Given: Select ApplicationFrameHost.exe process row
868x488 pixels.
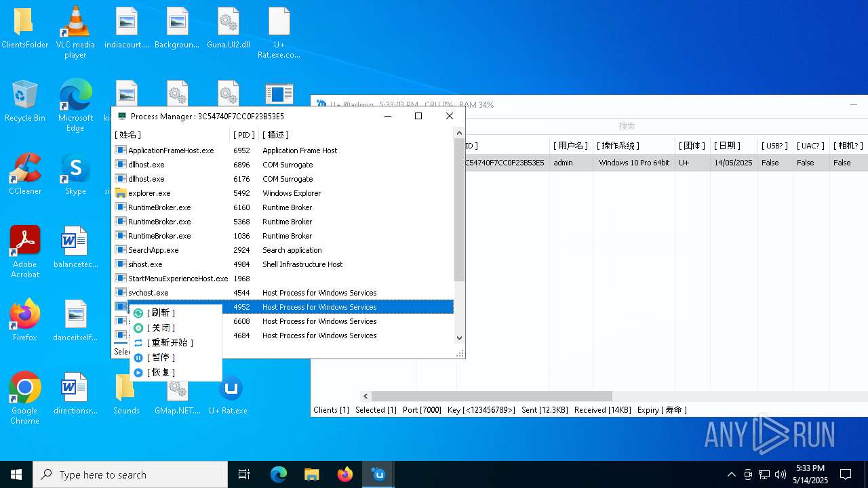Looking at the screenshot, I should [283, 150].
